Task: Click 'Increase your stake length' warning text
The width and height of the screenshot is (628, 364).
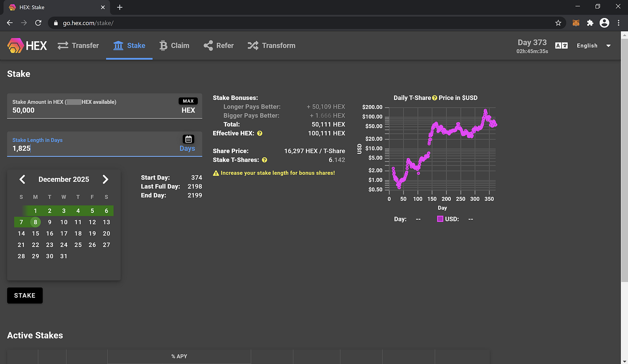Action: tap(278, 173)
